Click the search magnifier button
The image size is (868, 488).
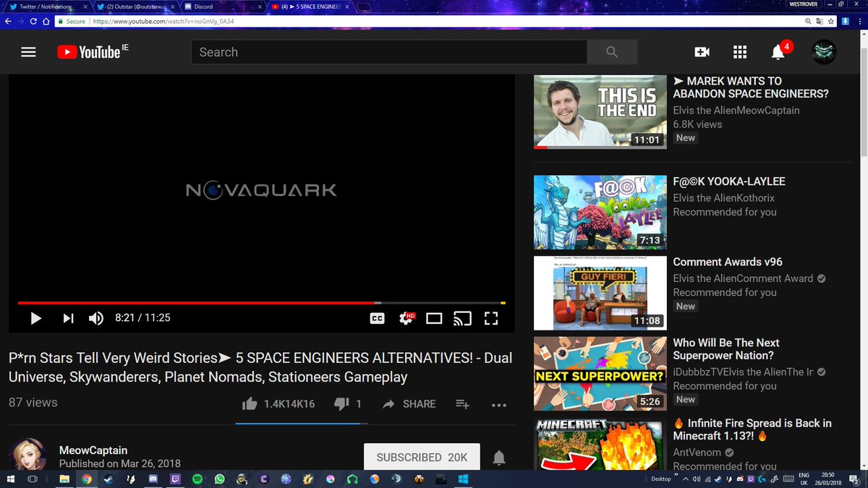(612, 52)
